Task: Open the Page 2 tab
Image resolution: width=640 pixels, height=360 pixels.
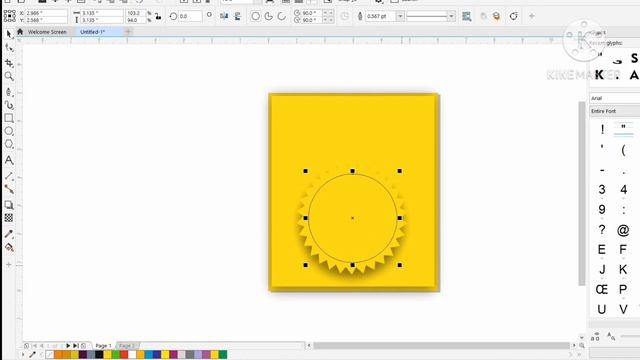Action: pyautogui.click(x=127, y=346)
